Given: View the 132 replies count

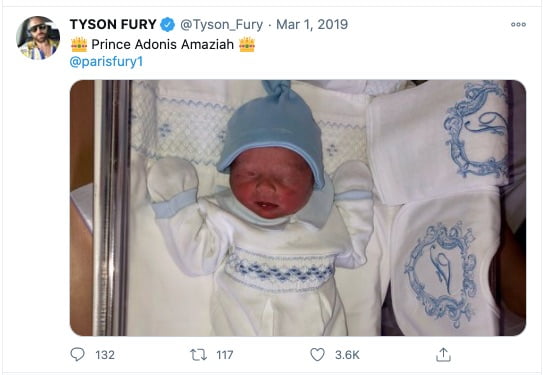Looking at the screenshot, I should (x=105, y=355).
